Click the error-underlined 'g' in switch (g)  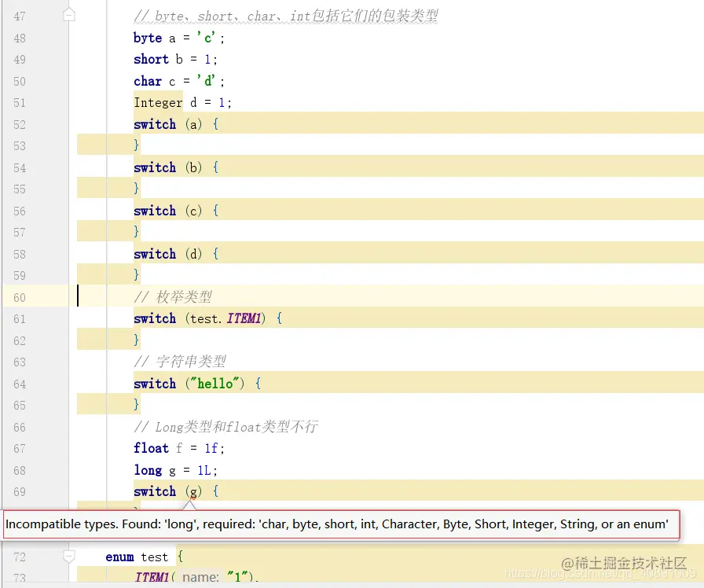point(193,492)
